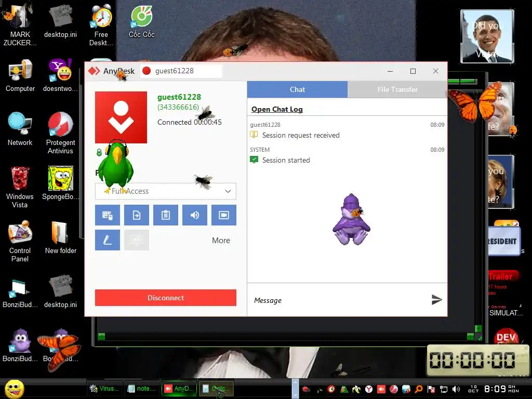The image size is (532, 399).
Task: Open the Protegent Antivirus shortcut
Action: 60,133
